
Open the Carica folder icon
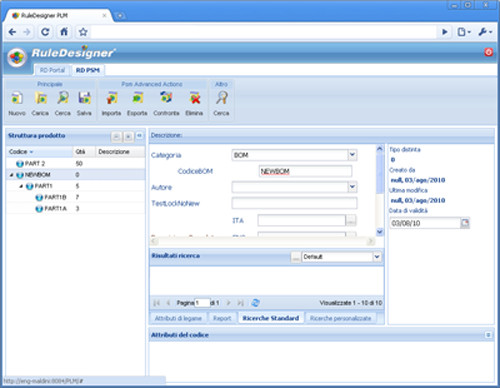click(41, 98)
